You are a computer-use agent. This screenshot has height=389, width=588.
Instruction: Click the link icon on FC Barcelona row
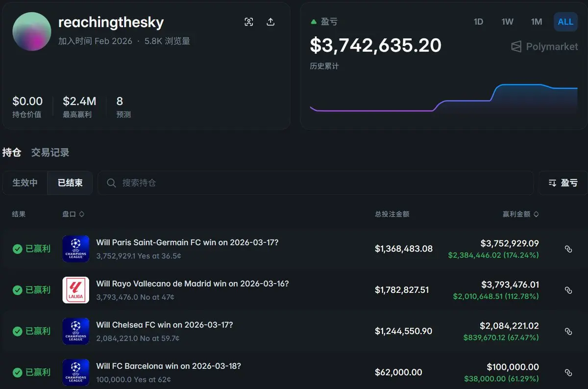[568, 373]
